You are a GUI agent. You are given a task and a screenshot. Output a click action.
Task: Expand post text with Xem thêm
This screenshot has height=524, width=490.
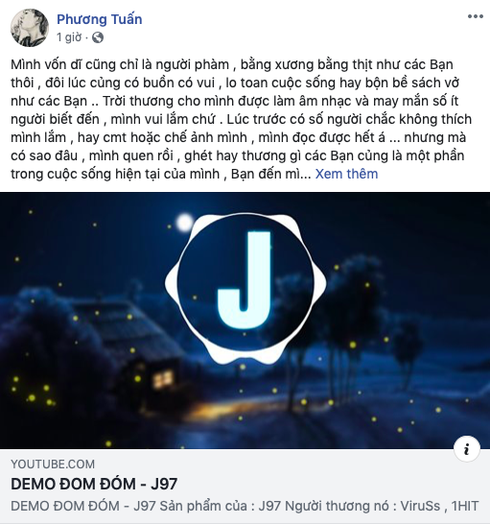click(347, 174)
